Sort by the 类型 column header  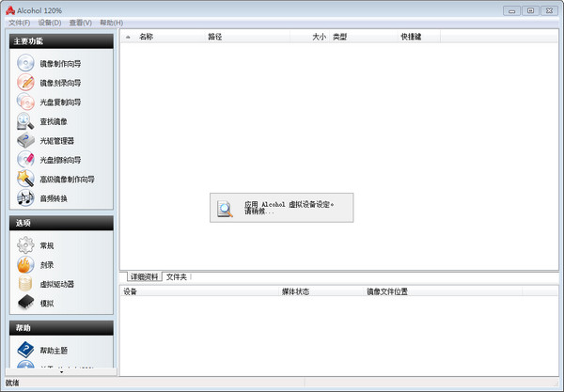tap(364, 37)
